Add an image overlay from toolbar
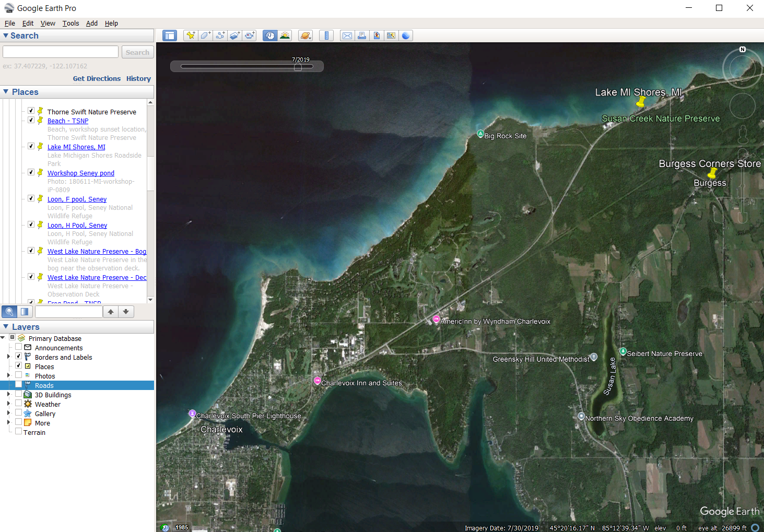This screenshot has height=532, width=764. pos(234,36)
